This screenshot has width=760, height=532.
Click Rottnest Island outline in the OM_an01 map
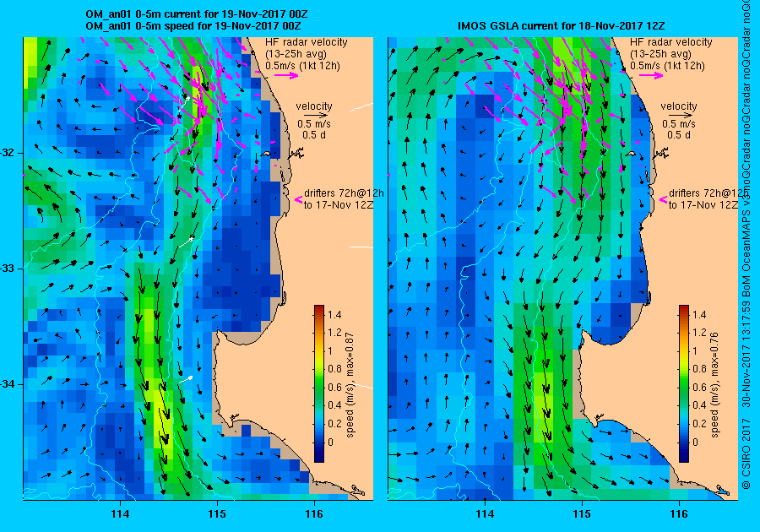(x=266, y=154)
